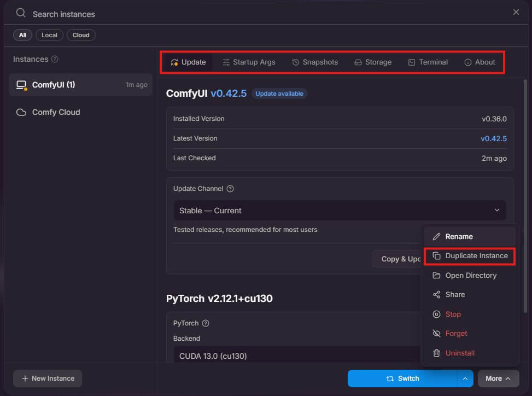The image size is (532, 396).
Task: Click the v0.42.5 version in the heading
Action: tap(229, 94)
